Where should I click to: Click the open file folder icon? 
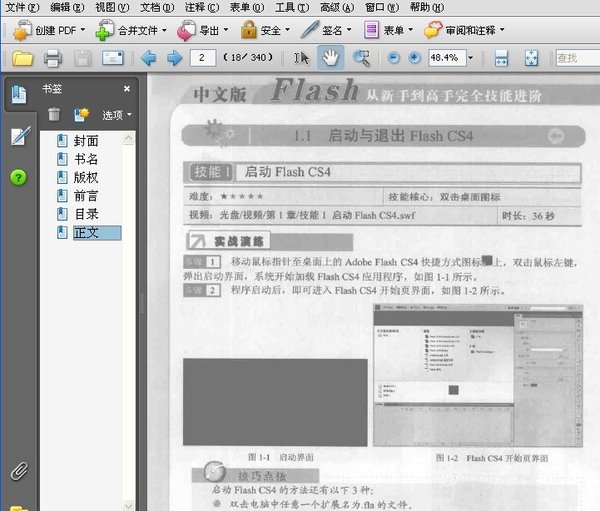pos(23,58)
